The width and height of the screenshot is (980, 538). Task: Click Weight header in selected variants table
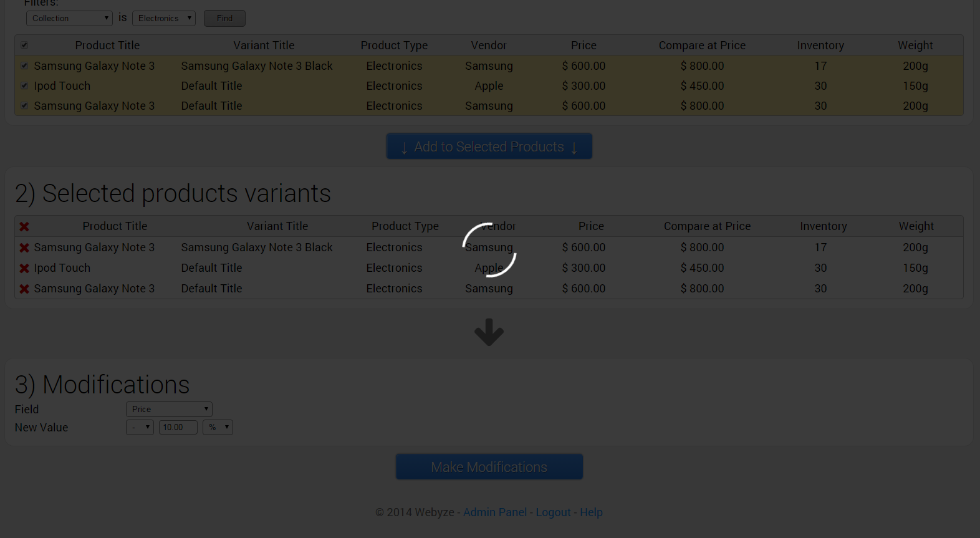(x=916, y=226)
